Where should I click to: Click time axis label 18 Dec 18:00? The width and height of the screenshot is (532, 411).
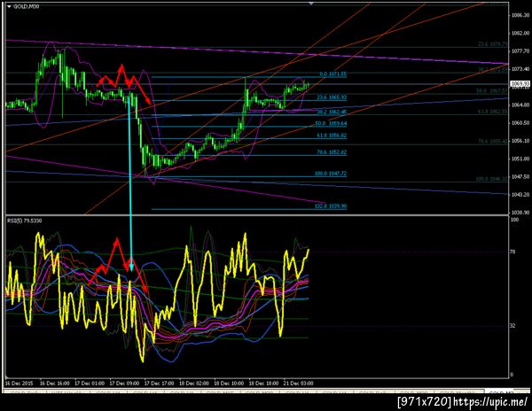coord(263,384)
